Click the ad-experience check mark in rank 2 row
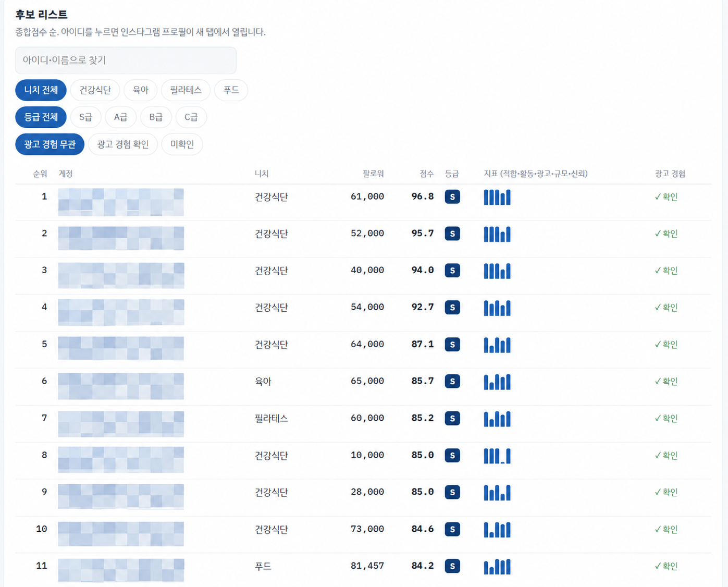 pyautogui.click(x=666, y=234)
